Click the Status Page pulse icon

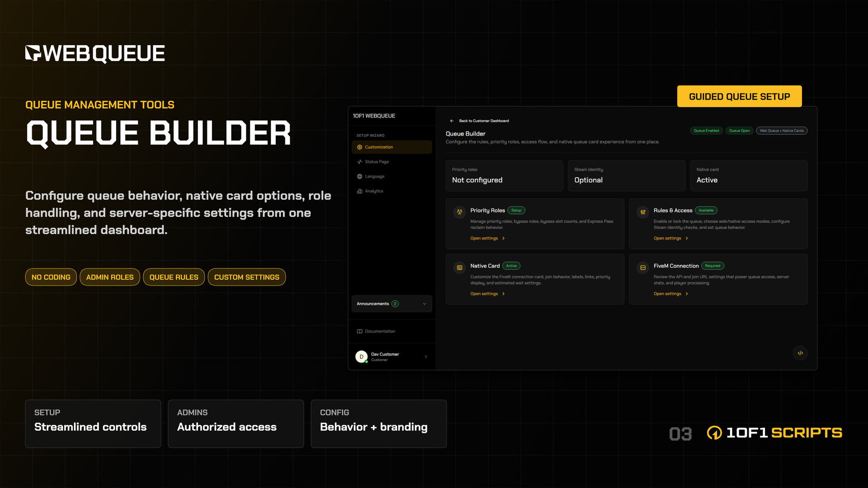click(360, 162)
